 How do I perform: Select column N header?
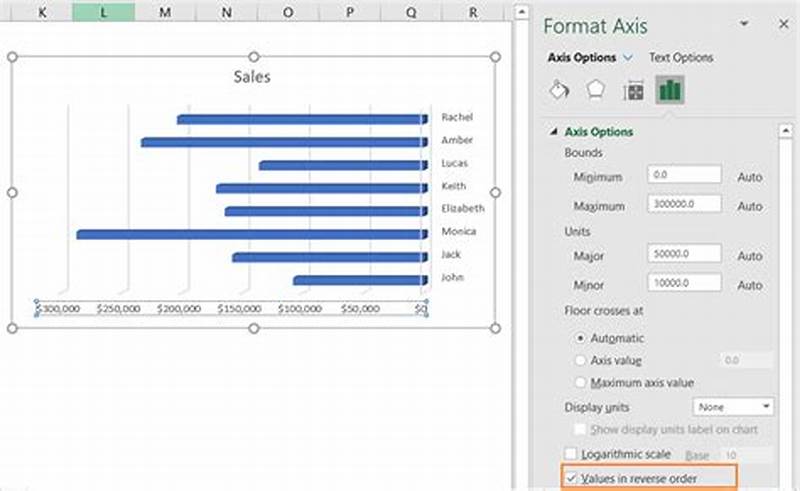(x=227, y=12)
